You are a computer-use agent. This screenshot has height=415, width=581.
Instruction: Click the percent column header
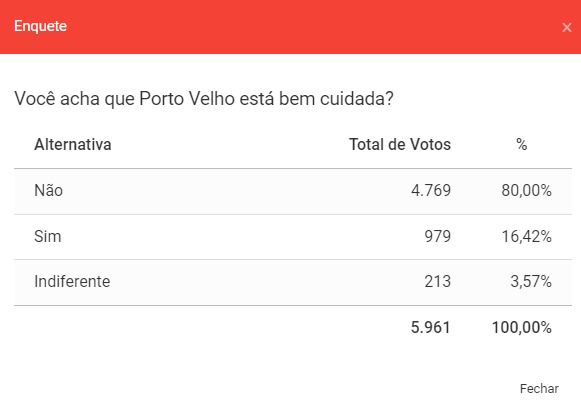click(x=521, y=145)
